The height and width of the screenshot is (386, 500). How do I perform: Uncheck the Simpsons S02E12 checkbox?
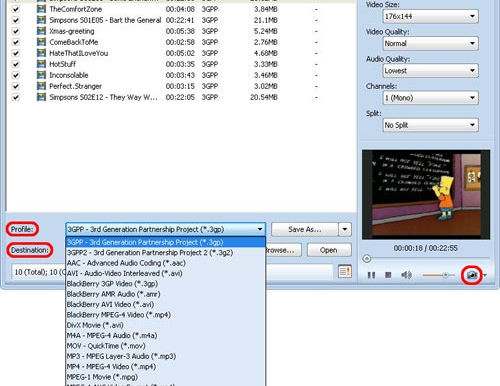point(16,97)
